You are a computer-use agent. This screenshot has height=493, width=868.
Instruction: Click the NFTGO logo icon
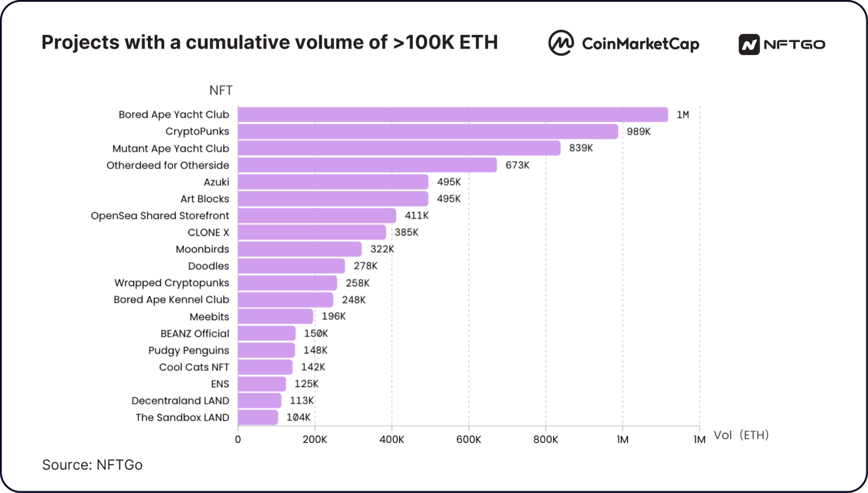point(749,44)
